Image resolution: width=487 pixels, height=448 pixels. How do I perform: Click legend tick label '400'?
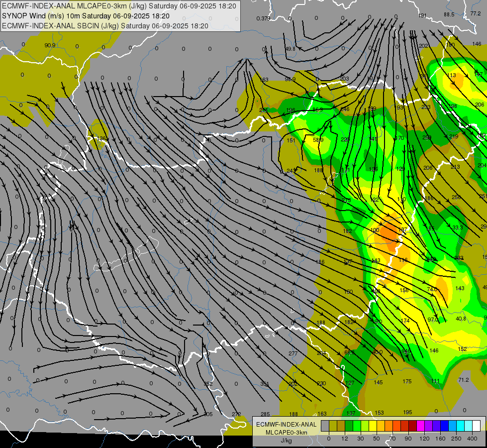(472, 439)
